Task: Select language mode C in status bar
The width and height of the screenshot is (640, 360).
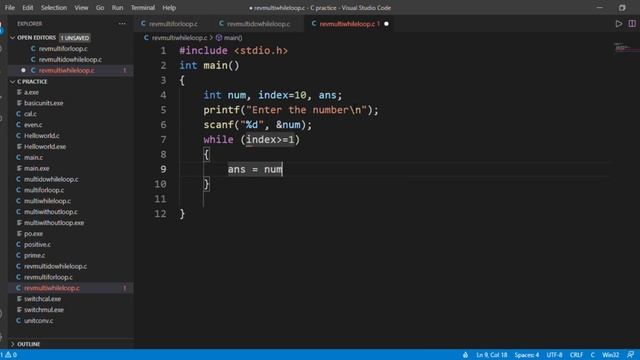Action: [593, 355]
